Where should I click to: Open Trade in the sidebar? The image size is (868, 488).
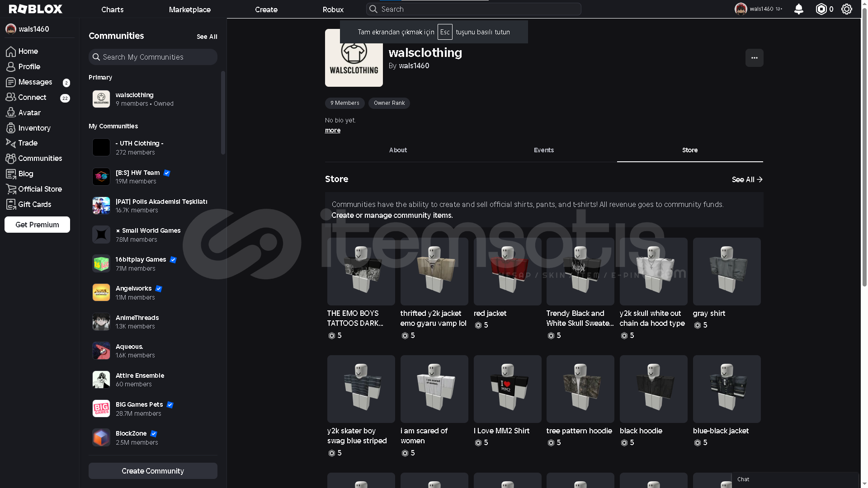(28, 143)
